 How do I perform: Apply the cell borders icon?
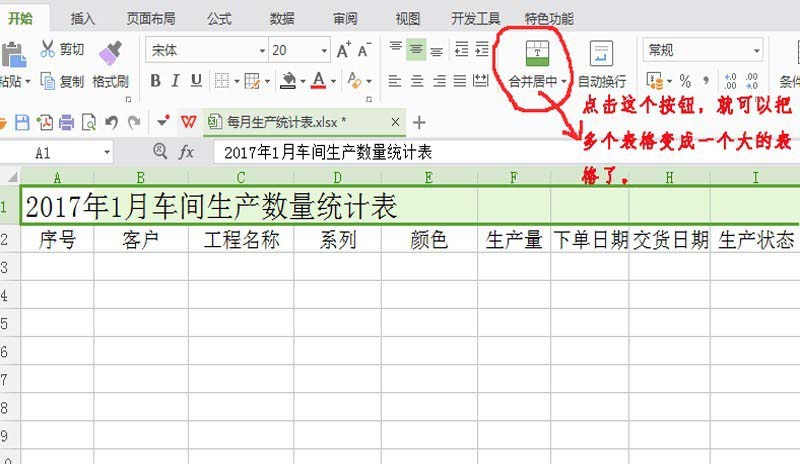(222, 81)
